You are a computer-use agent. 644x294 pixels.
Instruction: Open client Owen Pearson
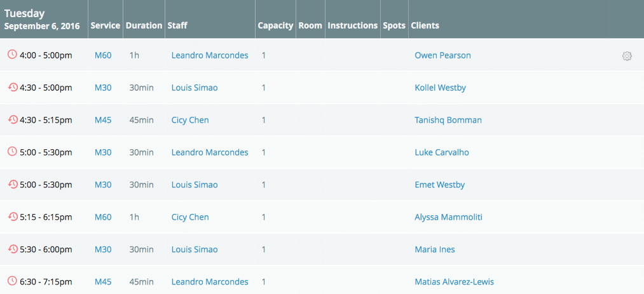[x=442, y=55]
